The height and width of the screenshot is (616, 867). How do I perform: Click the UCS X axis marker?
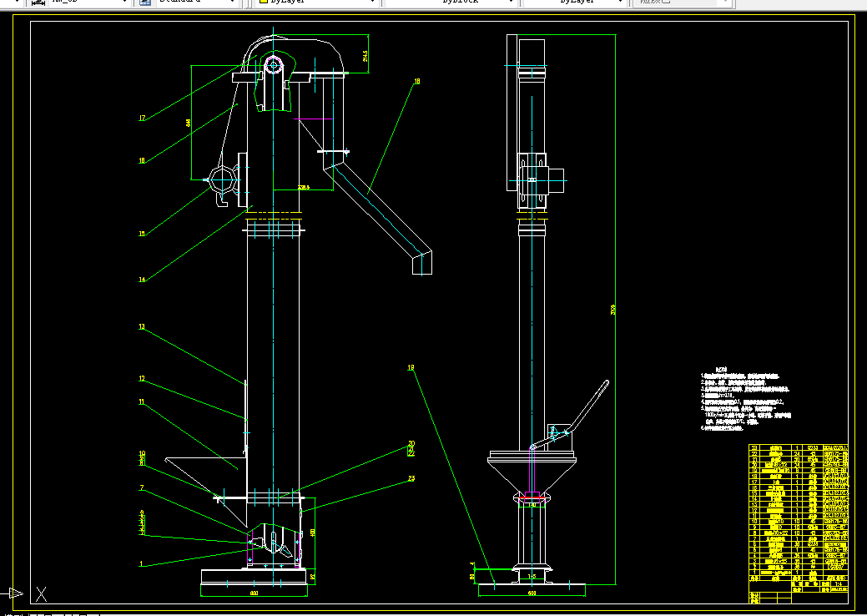coord(42,594)
